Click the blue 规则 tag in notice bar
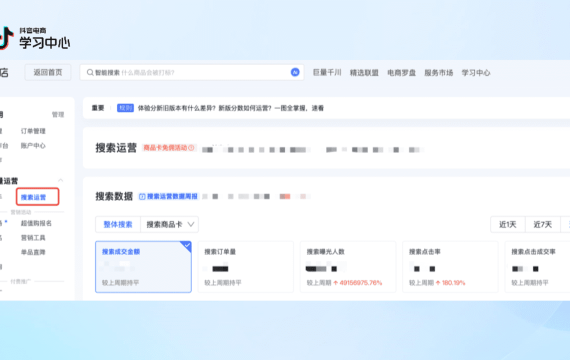Screen dimensions: 570x360 [x=125, y=108]
